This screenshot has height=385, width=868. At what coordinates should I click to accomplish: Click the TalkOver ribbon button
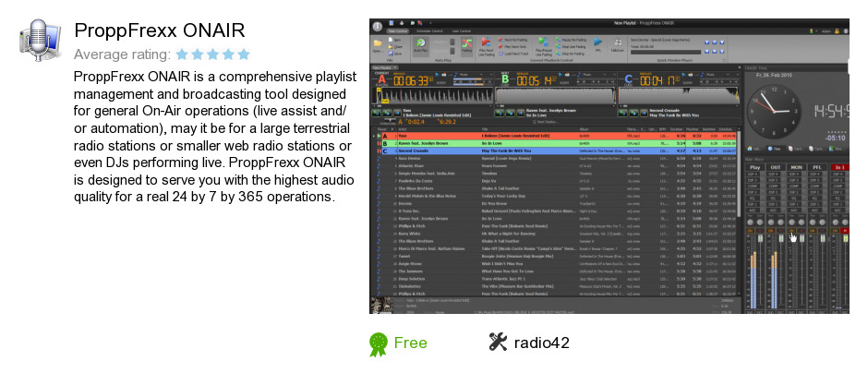coord(617,43)
